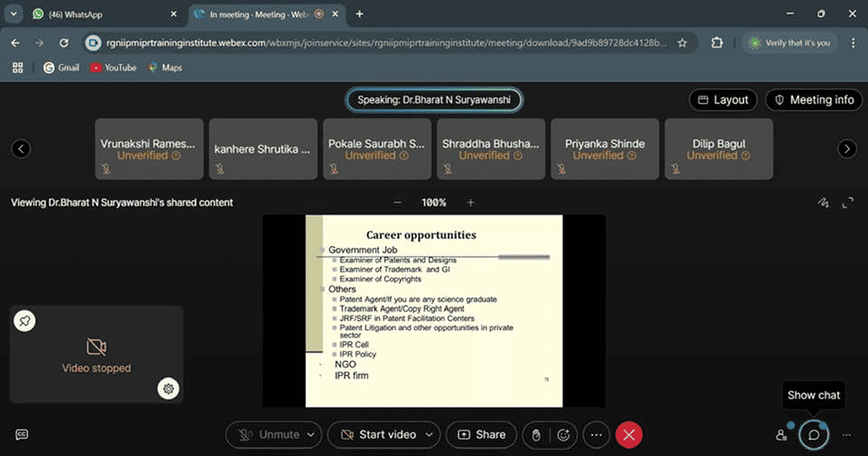The width and height of the screenshot is (868, 456).
Task: View site information icon in address bar
Action: tap(93, 43)
